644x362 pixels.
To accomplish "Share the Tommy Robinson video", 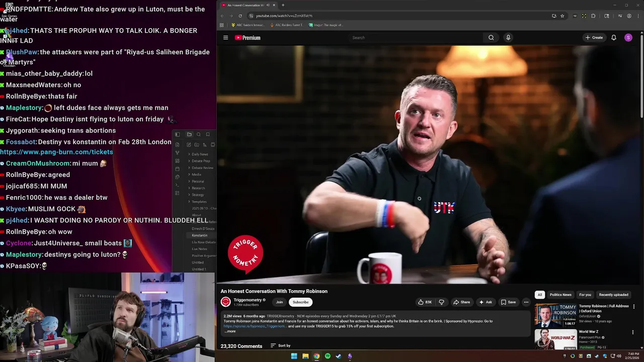I will click(x=462, y=302).
